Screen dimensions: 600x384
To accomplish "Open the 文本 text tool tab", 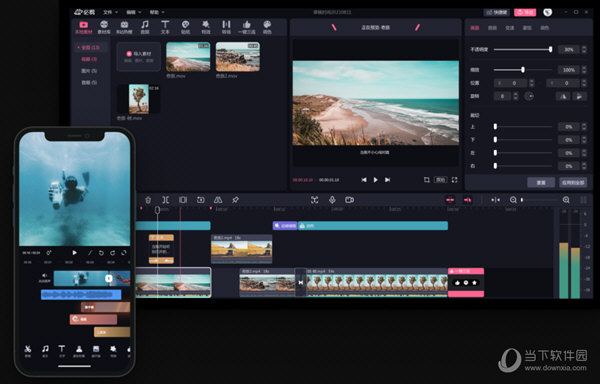I will (165, 28).
